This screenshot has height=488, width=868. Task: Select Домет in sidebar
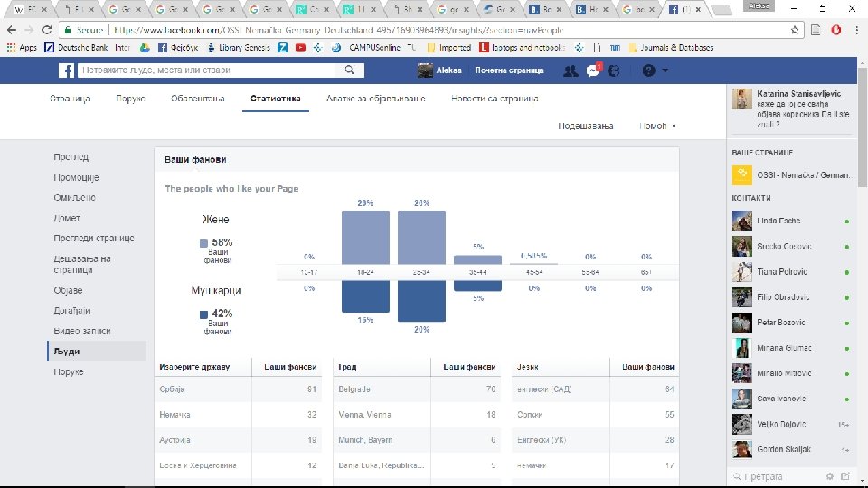67,218
